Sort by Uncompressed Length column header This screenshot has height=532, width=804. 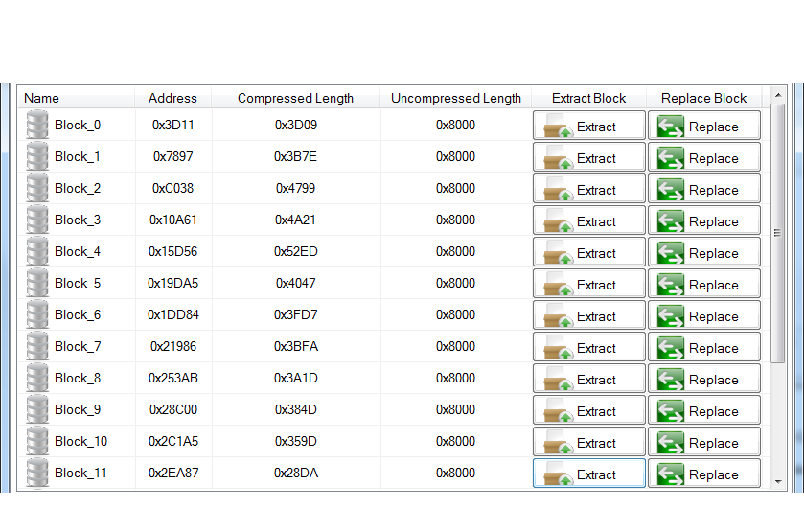(x=456, y=98)
